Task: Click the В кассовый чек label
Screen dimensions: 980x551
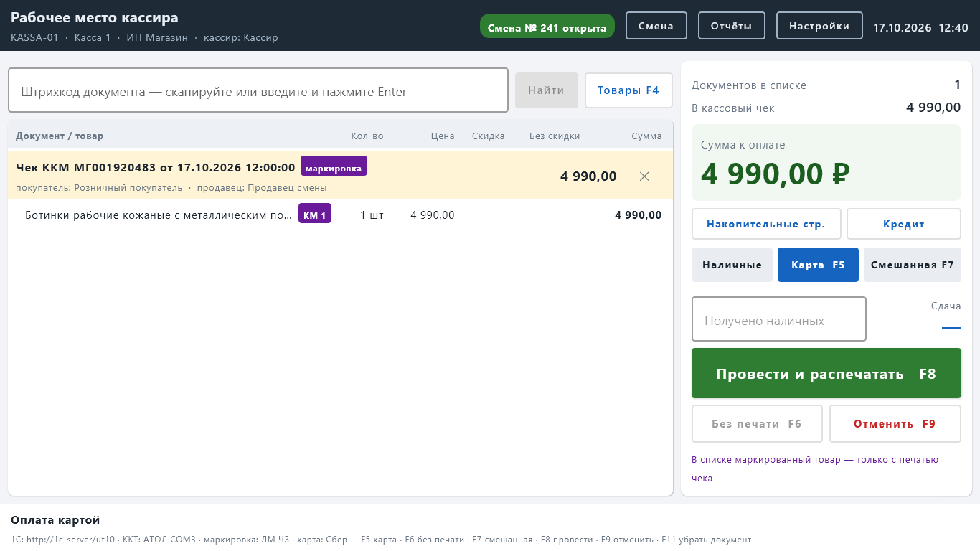Action: point(733,108)
